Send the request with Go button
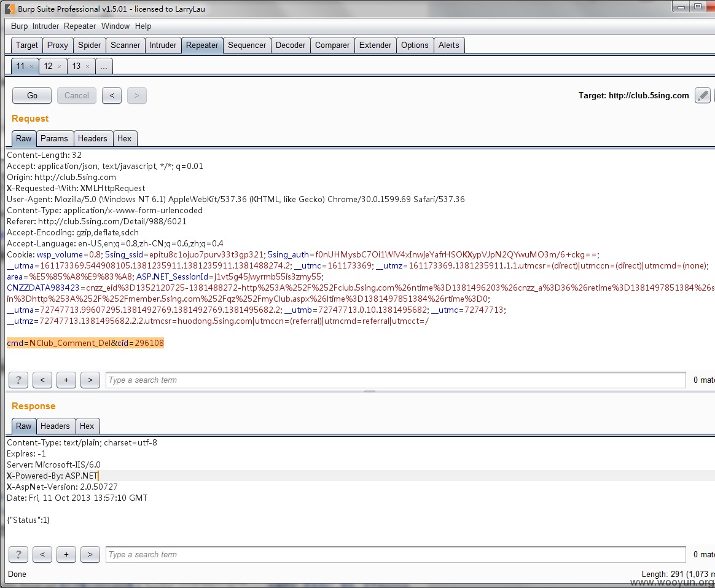The image size is (715, 588). [x=32, y=95]
